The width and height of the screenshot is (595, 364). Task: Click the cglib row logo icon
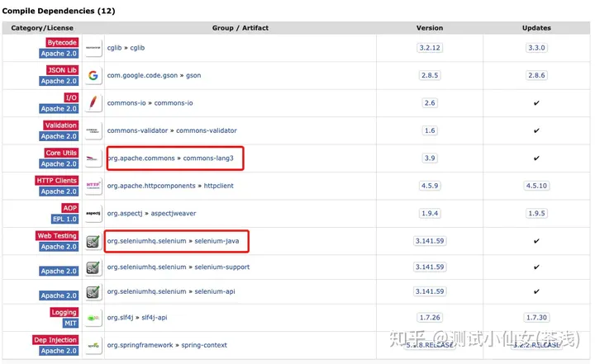93,48
